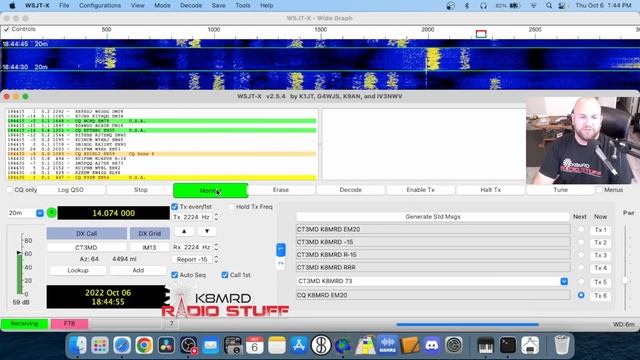Click the up arrow frequency button
The height and width of the screenshot is (360, 640).
184,231
